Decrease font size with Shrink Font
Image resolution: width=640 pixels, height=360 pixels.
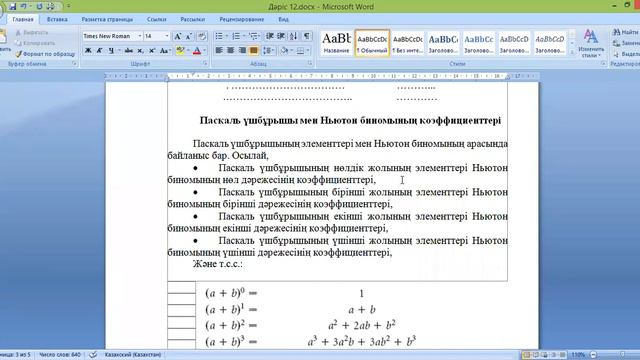189,36
